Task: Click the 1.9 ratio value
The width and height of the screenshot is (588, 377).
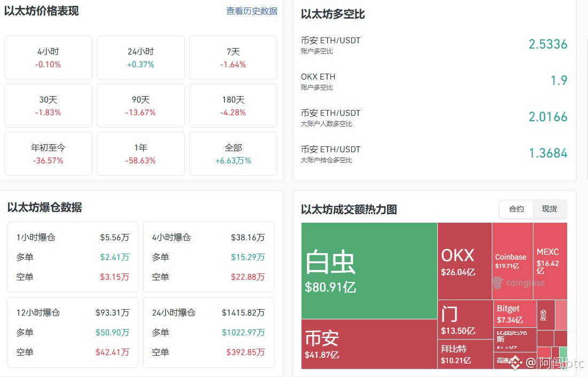Action: click(x=559, y=81)
